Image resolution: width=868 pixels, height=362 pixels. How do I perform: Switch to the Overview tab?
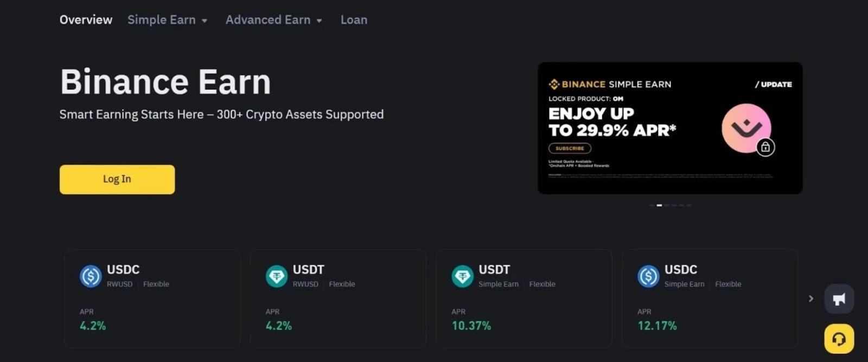point(86,20)
